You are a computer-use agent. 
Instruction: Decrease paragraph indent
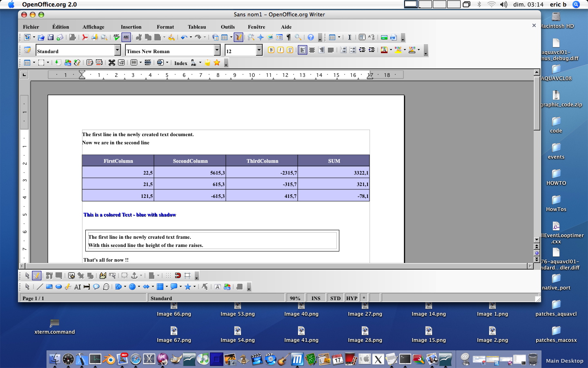362,50
